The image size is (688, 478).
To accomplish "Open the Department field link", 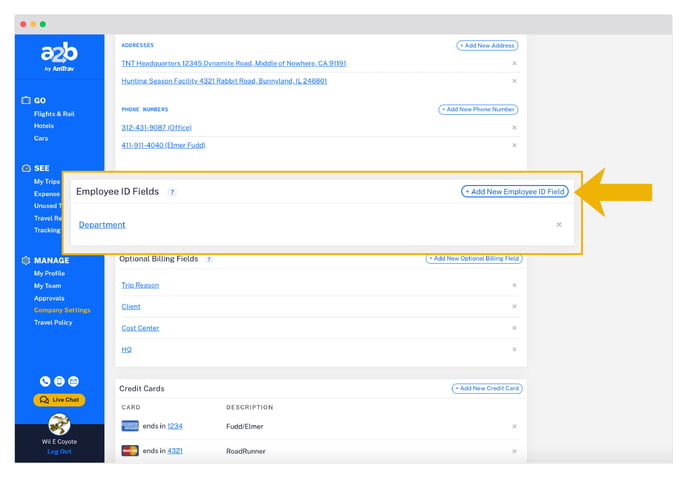I will 102,225.
